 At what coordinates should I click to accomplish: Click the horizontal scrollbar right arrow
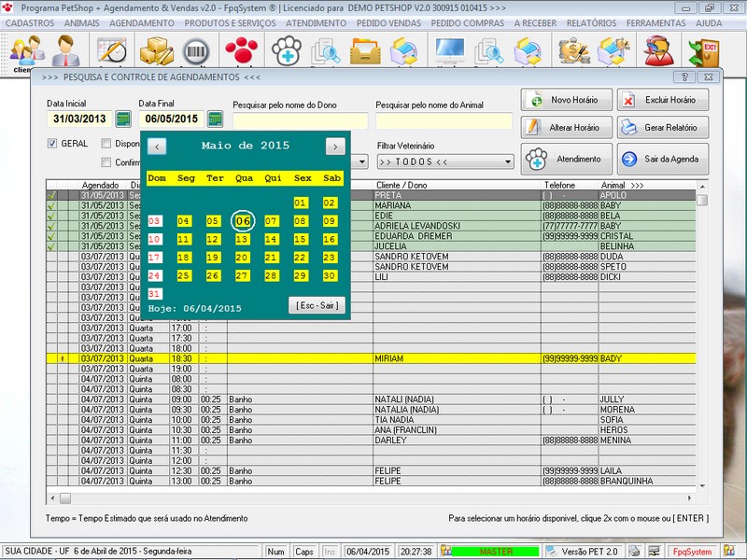pos(689,498)
